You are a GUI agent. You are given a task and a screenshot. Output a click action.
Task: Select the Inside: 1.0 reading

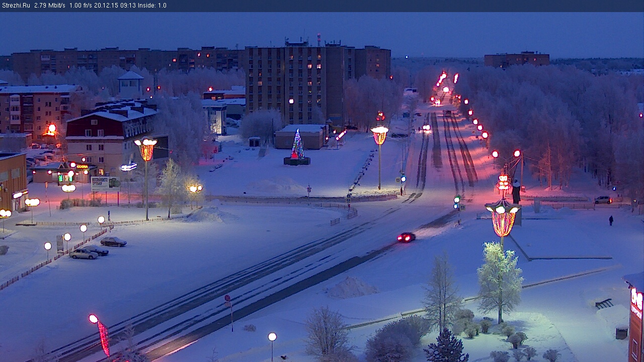tap(152, 6)
